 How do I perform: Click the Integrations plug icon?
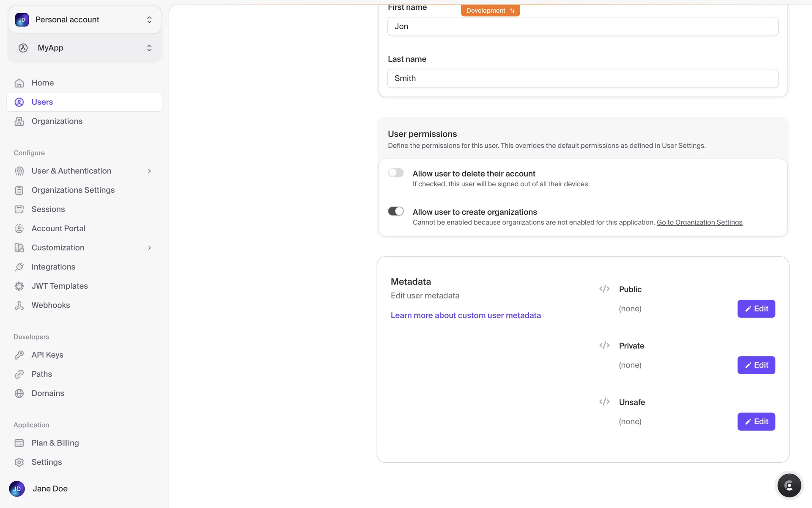19,267
